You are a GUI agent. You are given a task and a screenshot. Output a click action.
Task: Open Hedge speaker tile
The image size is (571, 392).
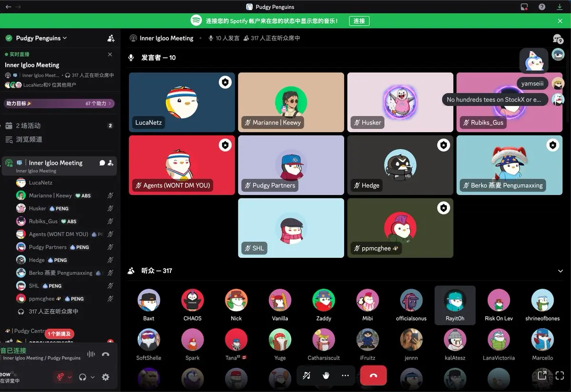[x=400, y=165]
